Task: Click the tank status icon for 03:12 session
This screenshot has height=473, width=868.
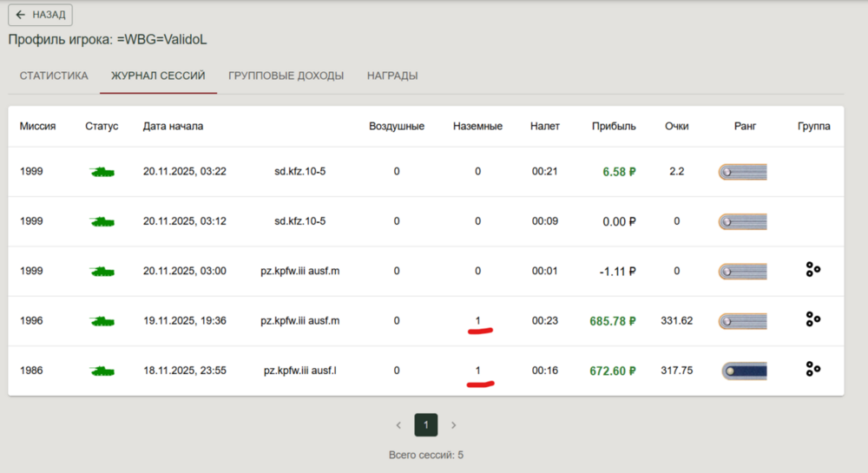Action: (102, 221)
